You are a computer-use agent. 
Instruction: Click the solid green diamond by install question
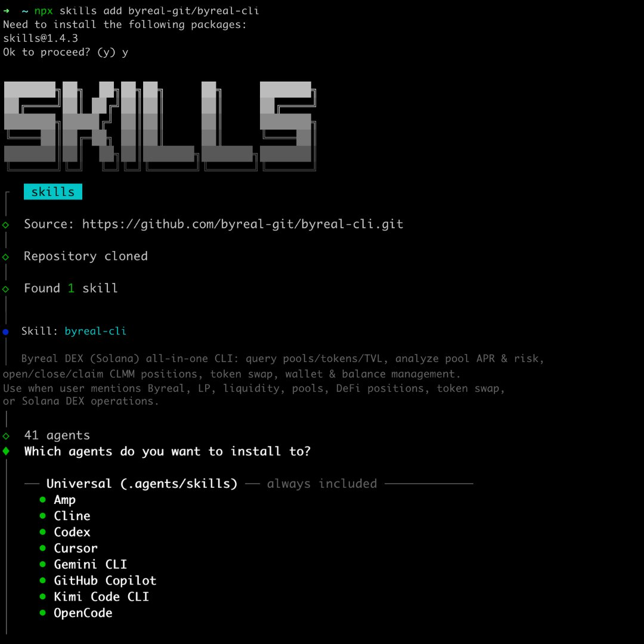click(x=6, y=451)
